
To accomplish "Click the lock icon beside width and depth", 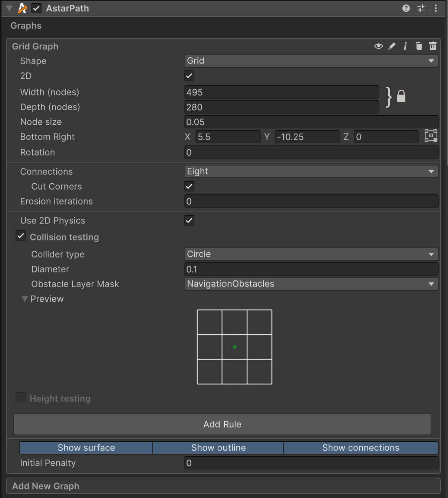I will coord(401,96).
